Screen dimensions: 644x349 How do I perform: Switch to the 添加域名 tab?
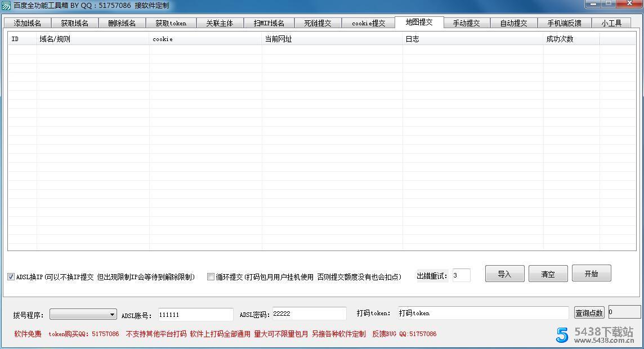[x=26, y=23]
